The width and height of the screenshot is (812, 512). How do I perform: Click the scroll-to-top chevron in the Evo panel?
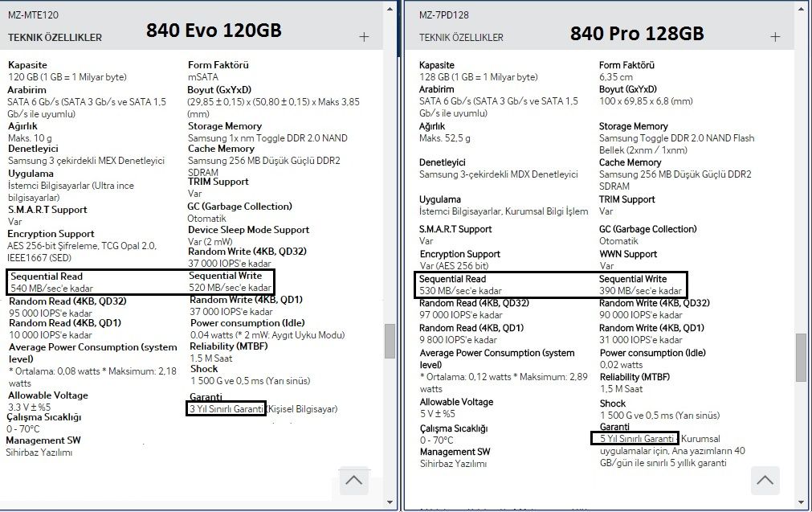(x=353, y=480)
